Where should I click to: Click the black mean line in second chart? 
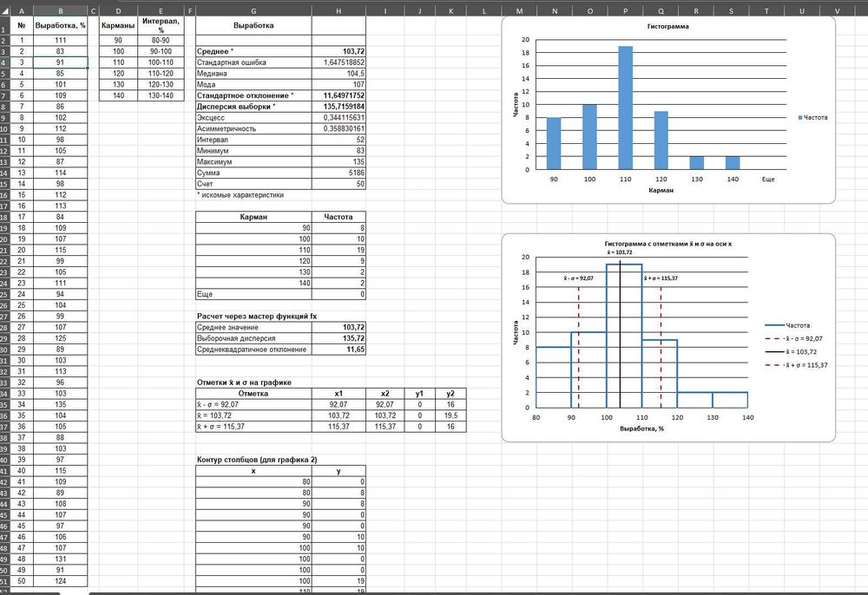tap(620, 335)
